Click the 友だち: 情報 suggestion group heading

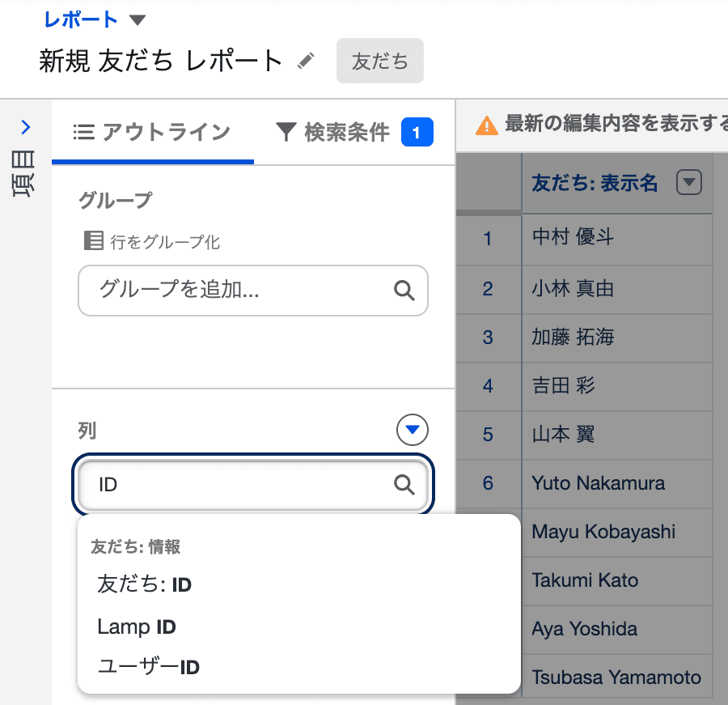[135, 546]
